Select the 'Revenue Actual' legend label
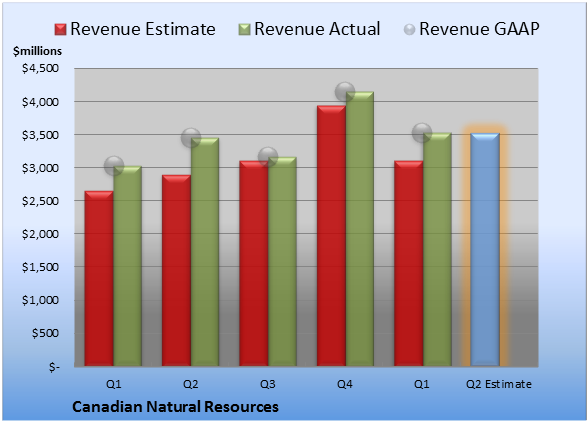The height and width of the screenshot is (422, 588). tap(317, 29)
